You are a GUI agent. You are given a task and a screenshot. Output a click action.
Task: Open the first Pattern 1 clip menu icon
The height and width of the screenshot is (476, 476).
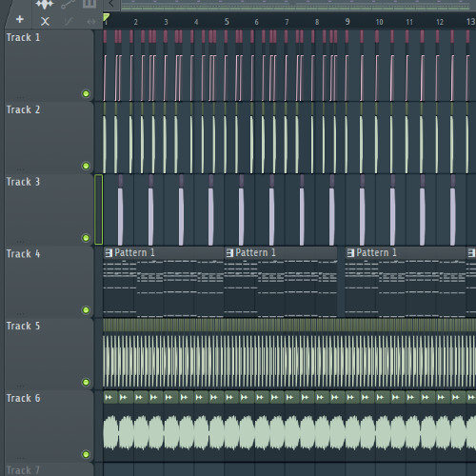(x=109, y=253)
